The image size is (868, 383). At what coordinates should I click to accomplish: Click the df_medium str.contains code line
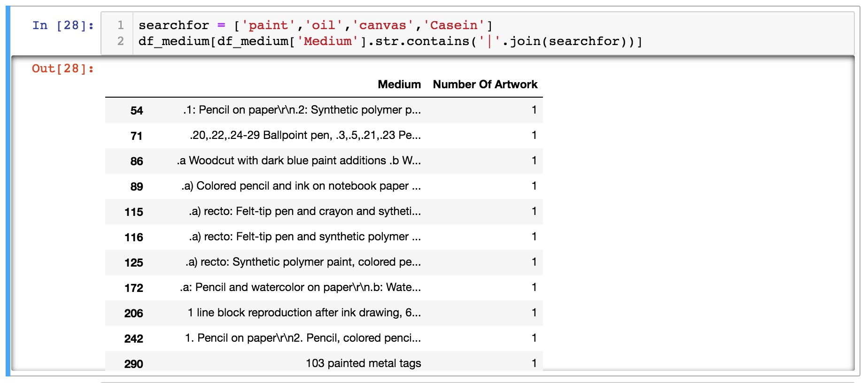(390, 41)
